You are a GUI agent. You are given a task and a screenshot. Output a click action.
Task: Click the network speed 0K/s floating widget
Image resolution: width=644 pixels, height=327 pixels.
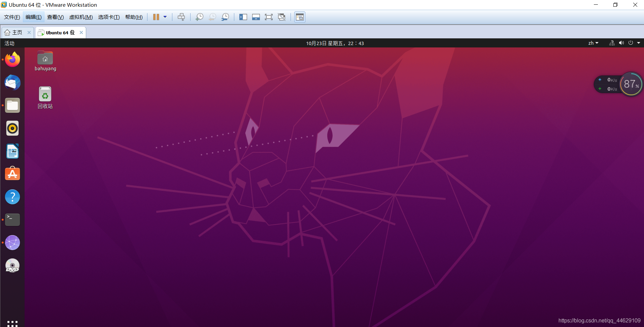(x=608, y=84)
